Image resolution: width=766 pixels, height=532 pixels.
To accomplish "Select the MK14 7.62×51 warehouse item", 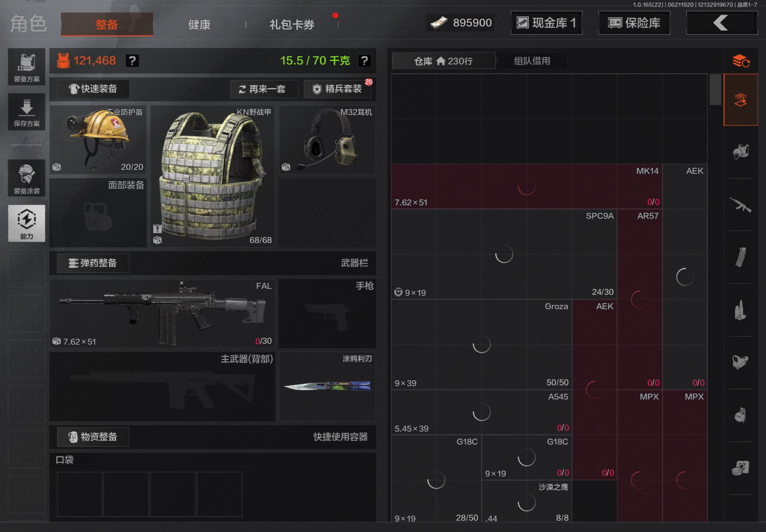I will point(526,186).
